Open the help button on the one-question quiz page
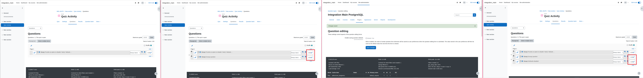The width and height of the screenshot is (644, 78). (156, 74)
